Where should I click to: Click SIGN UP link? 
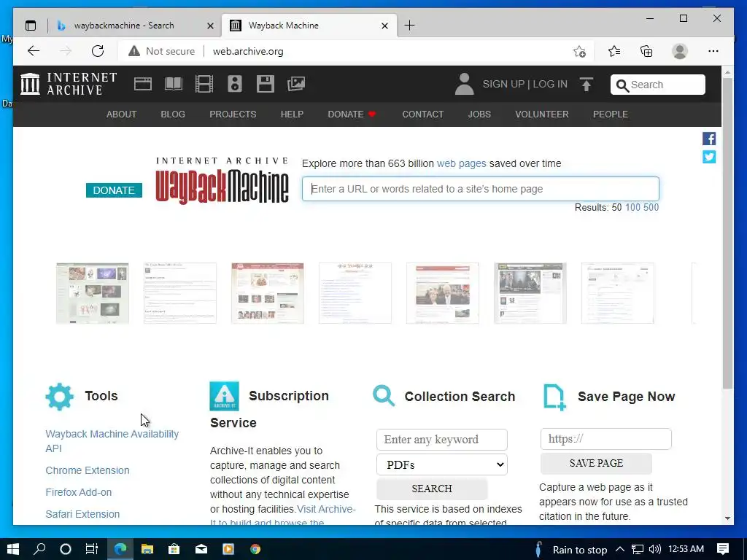click(x=503, y=85)
